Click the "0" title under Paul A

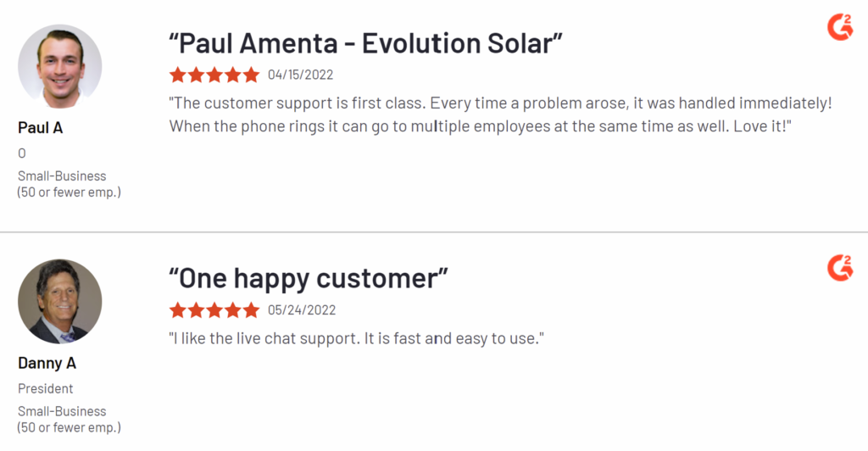pos(21,153)
